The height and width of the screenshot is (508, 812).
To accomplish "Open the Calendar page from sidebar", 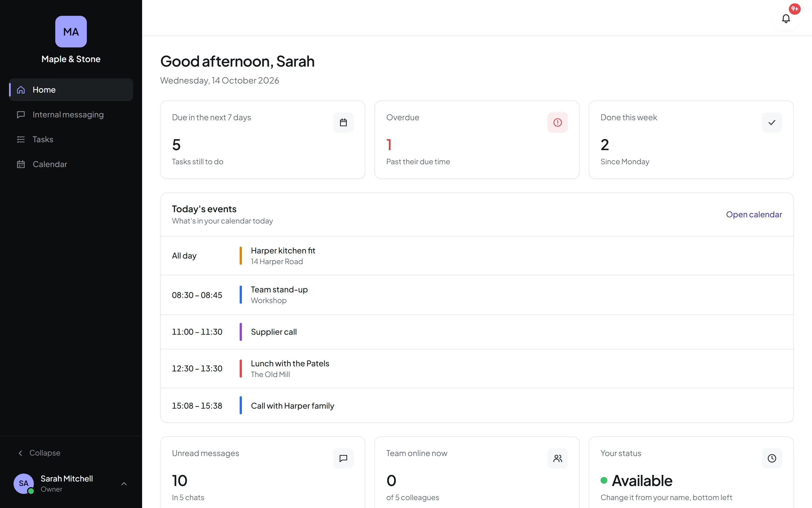I will click(71, 164).
